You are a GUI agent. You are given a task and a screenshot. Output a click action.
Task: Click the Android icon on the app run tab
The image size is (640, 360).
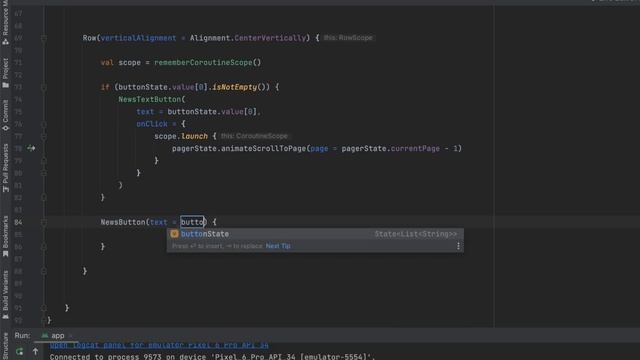(45, 336)
